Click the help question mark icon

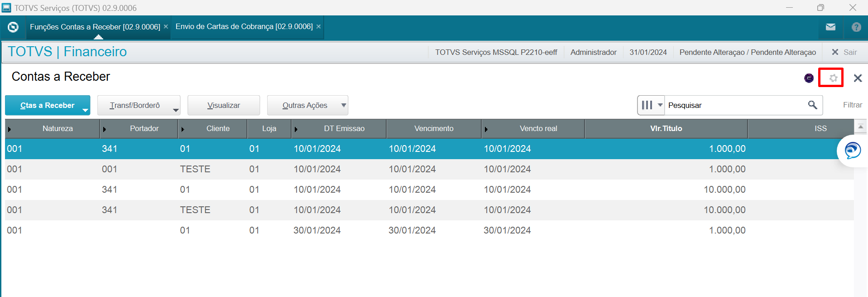pyautogui.click(x=856, y=27)
